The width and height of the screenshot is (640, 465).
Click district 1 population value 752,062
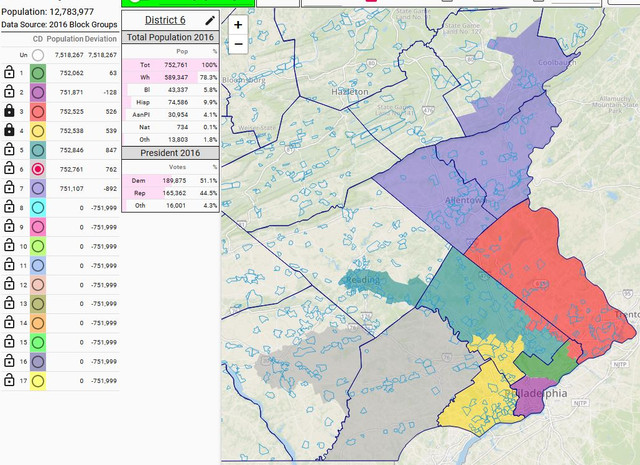pyautogui.click(x=71, y=73)
